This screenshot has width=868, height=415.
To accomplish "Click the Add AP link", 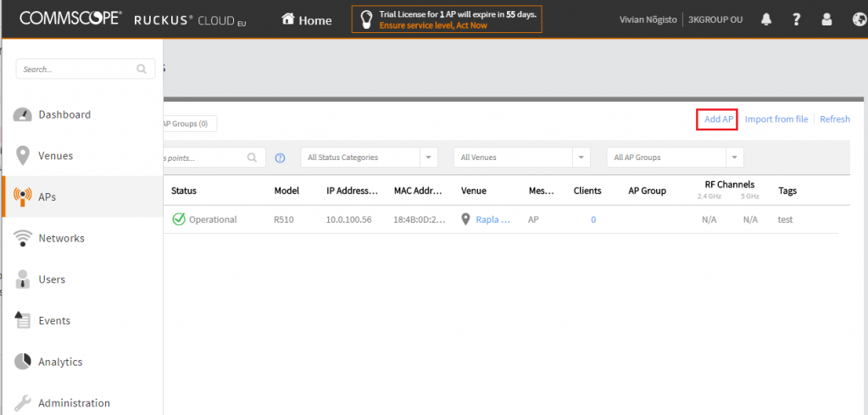I will (x=718, y=119).
